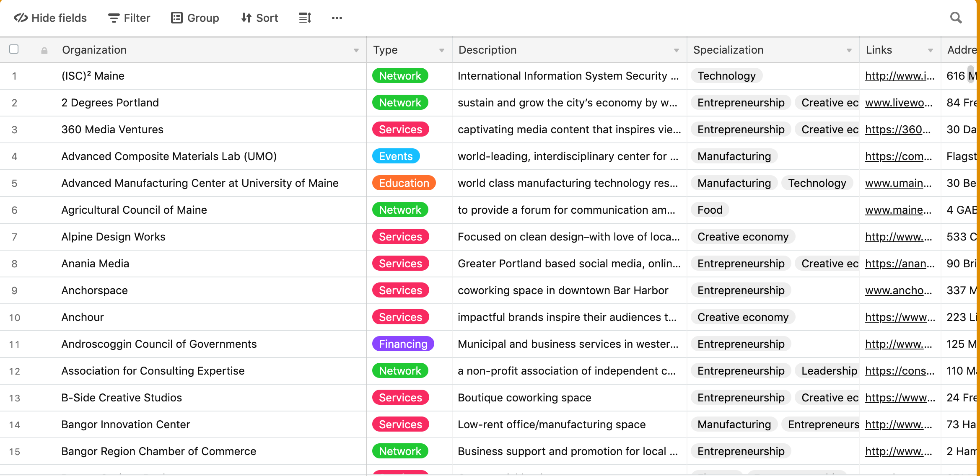The height and width of the screenshot is (476, 980).
Task: Open the http://www.i... link for (ISC)² Maine
Action: (900, 76)
